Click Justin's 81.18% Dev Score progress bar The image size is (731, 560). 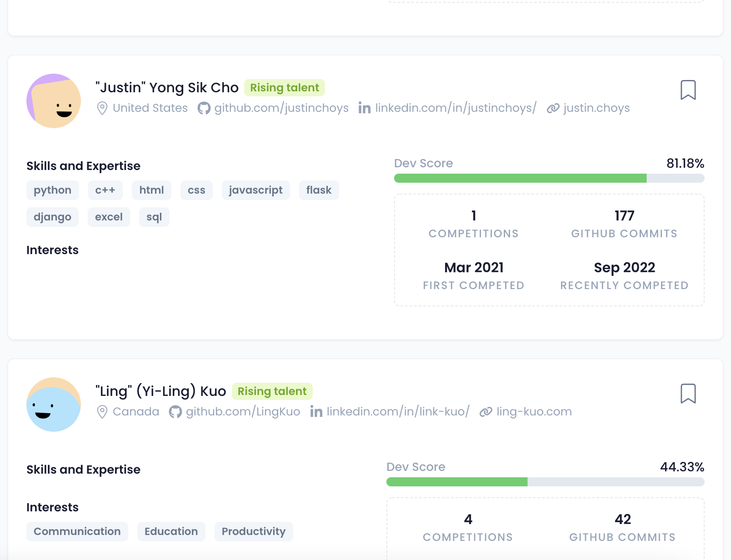coord(549,178)
